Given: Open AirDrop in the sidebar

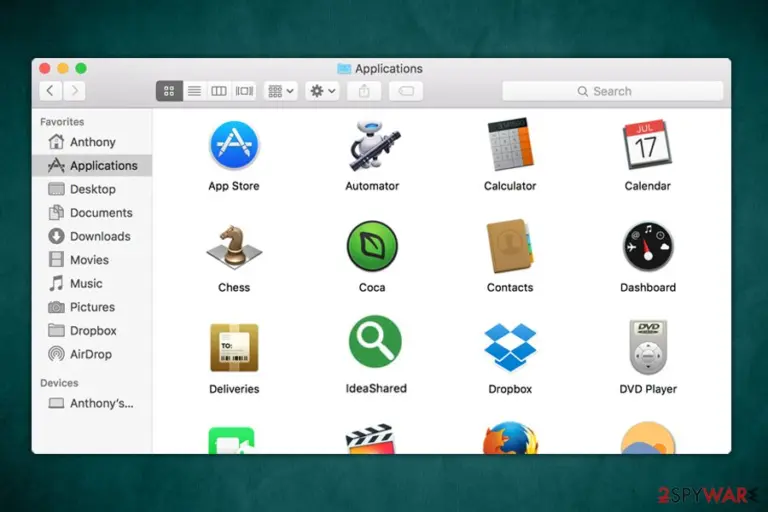Looking at the screenshot, I should point(92,354).
